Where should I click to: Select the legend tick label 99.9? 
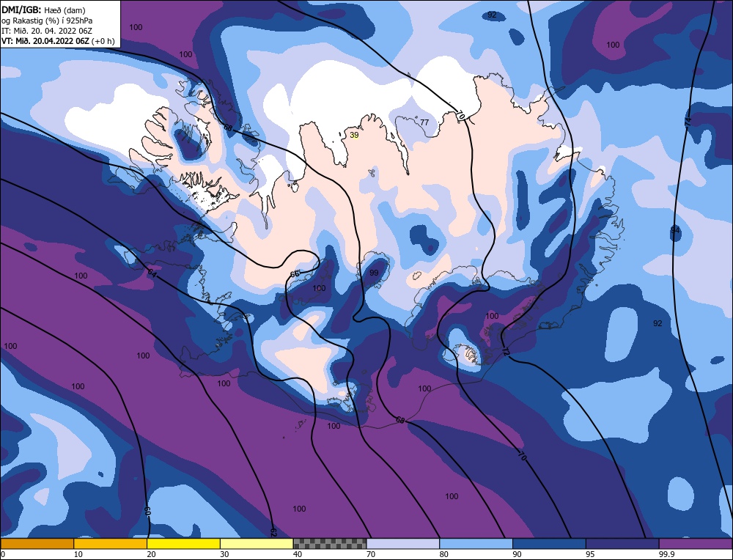pos(666,554)
